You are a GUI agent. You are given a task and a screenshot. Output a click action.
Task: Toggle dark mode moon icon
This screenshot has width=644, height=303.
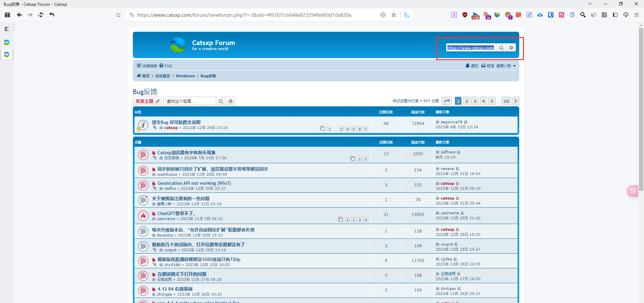coord(407,15)
